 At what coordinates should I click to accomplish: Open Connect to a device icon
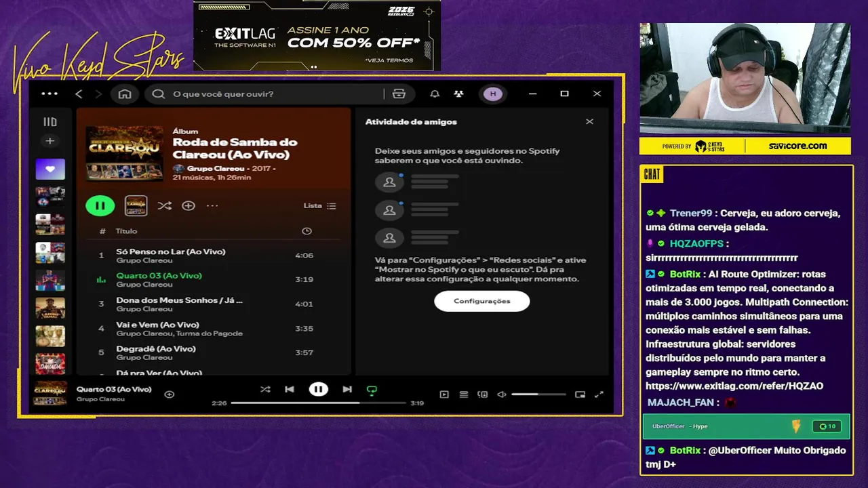tap(483, 394)
